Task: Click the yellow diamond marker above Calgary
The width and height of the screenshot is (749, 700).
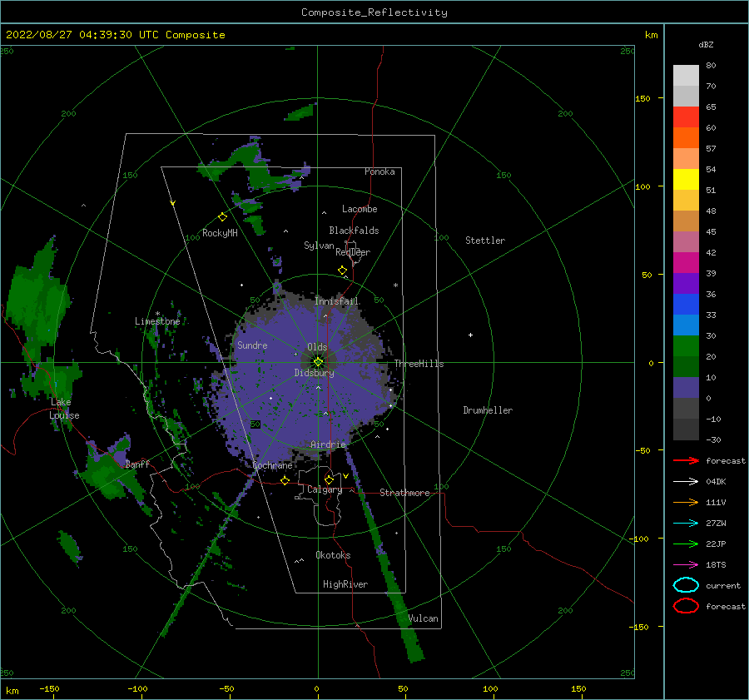Action: coord(329,479)
